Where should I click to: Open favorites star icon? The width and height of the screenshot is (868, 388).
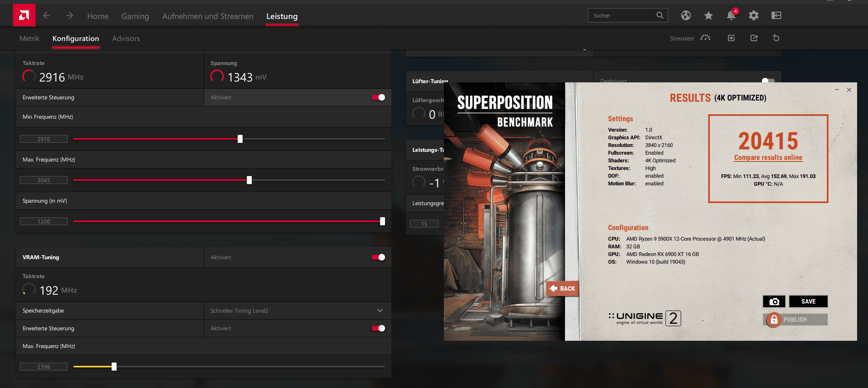(x=709, y=15)
